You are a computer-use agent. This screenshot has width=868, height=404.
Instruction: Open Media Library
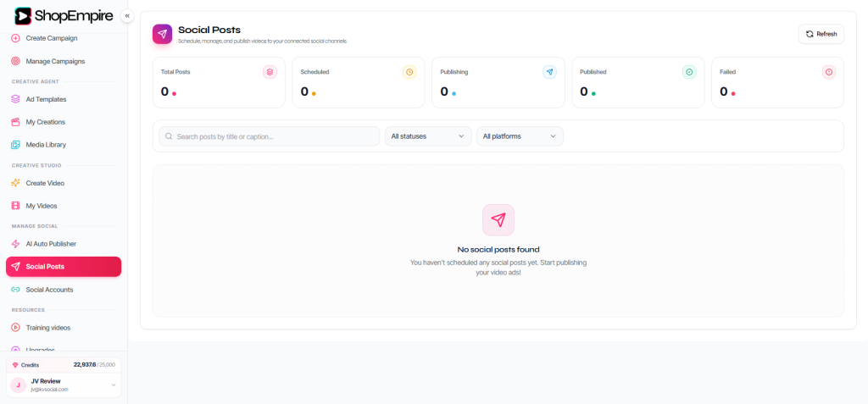[64, 145]
